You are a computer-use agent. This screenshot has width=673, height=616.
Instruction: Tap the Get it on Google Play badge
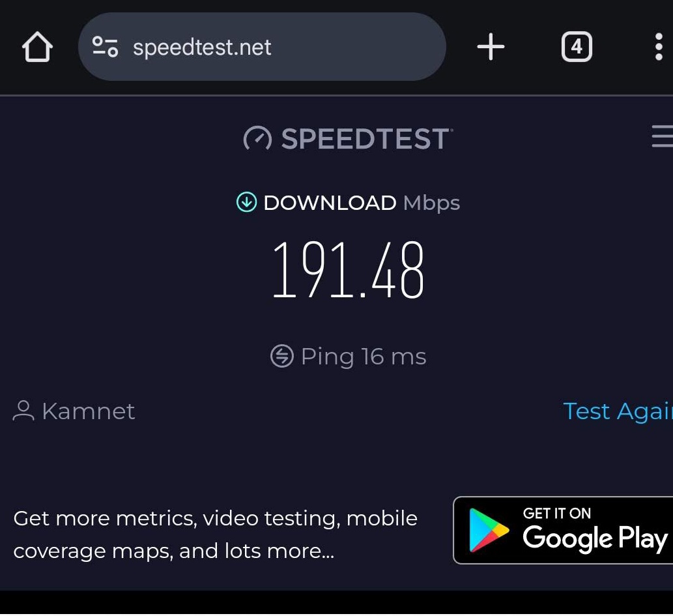[563, 530]
